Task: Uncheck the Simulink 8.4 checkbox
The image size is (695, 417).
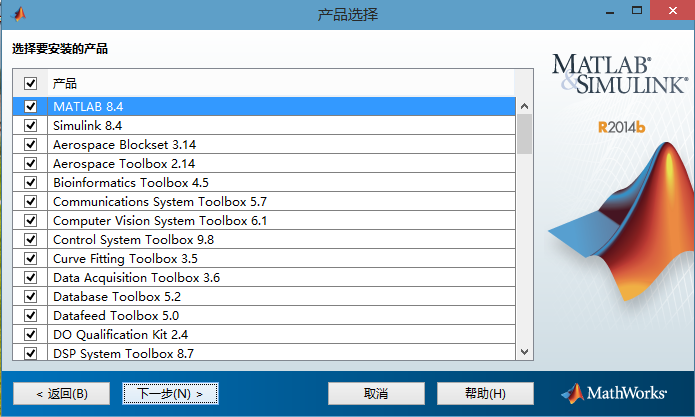Action: pyautogui.click(x=30, y=125)
